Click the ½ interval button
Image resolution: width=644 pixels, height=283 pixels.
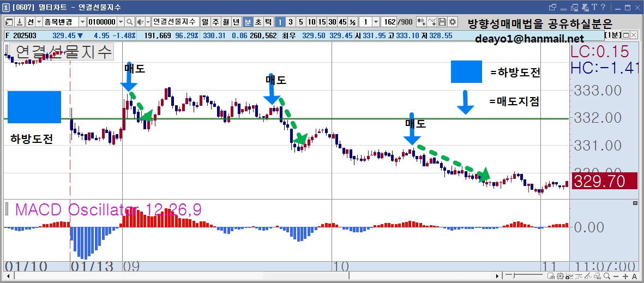(353, 22)
